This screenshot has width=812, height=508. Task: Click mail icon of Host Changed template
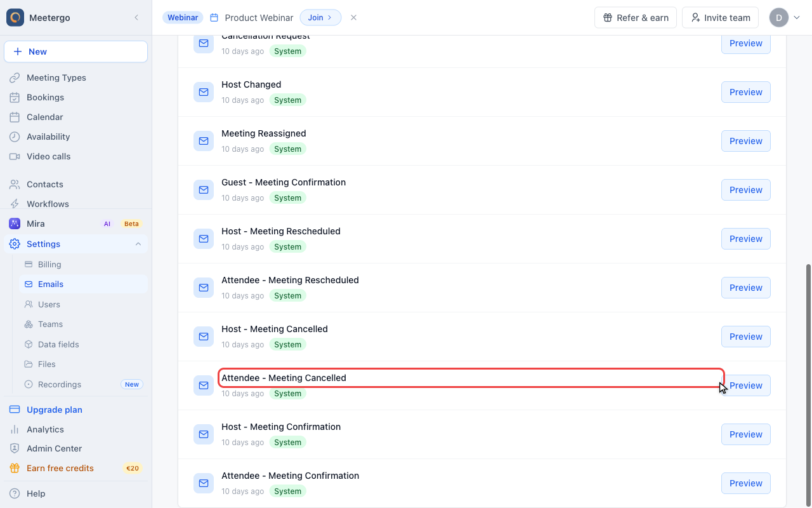point(204,92)
